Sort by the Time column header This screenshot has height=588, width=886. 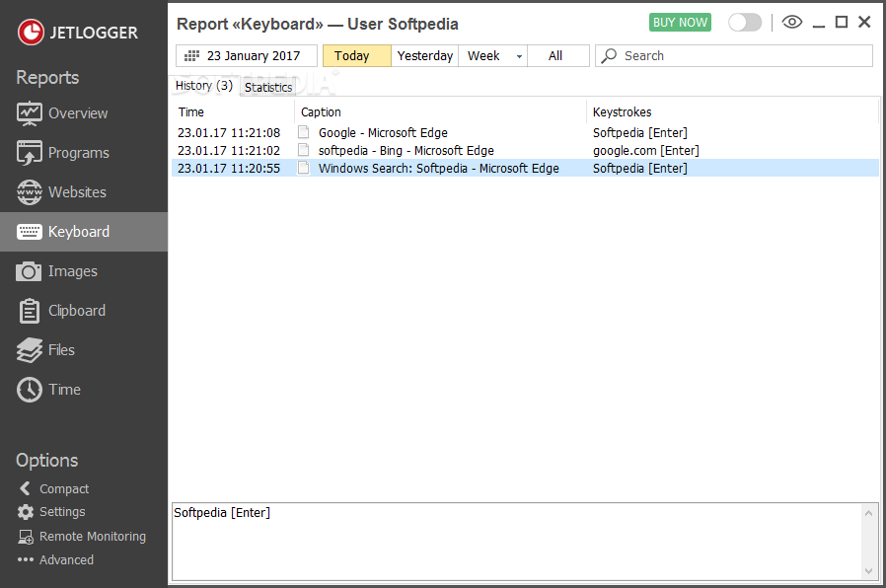click(233, 111)
